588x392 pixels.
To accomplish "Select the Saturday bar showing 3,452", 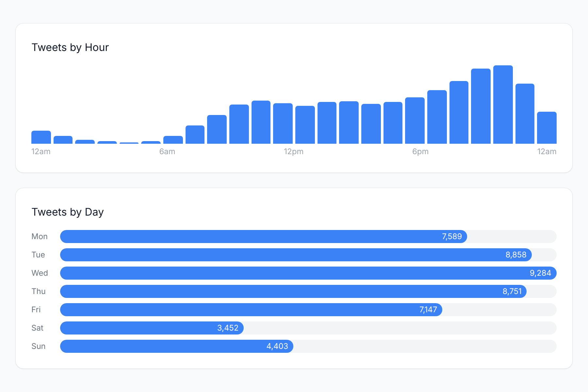I will tap(152, 328).
